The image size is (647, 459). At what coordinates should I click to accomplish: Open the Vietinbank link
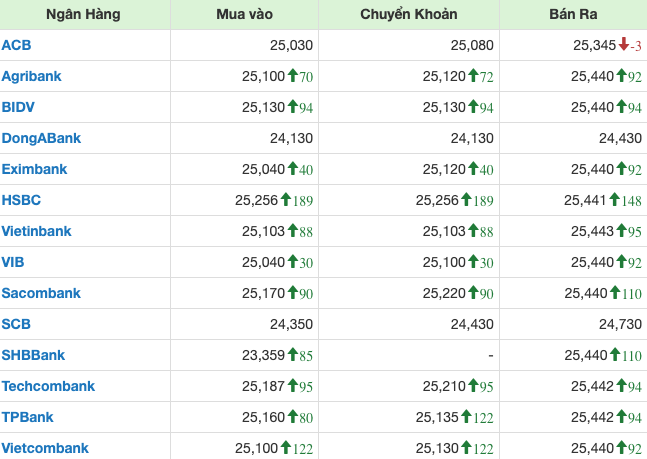tap(37, 231)
